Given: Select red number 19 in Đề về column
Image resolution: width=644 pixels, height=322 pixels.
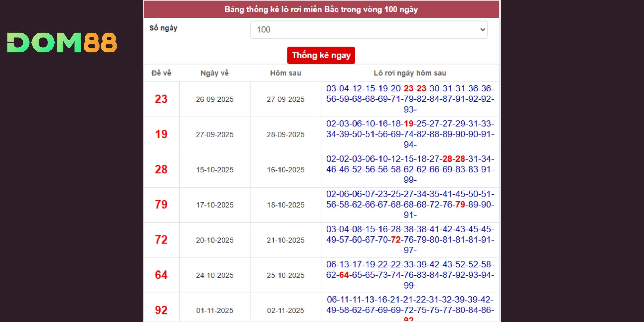Looking at the screenshot, I should click(x=161, y=134).
